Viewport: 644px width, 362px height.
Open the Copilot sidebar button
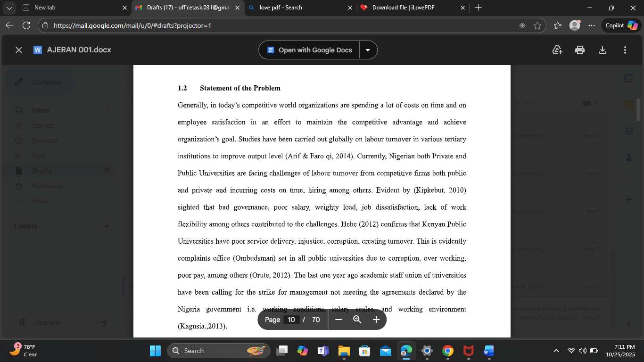[621, 25]
